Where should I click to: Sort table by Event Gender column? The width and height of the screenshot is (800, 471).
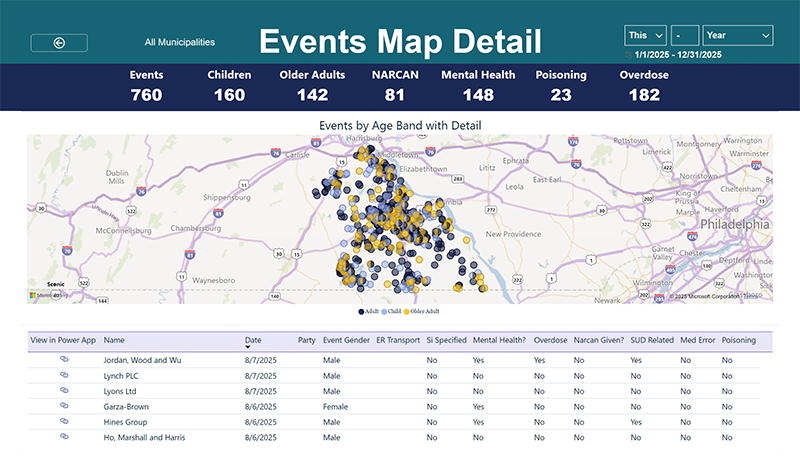point(345,340)
